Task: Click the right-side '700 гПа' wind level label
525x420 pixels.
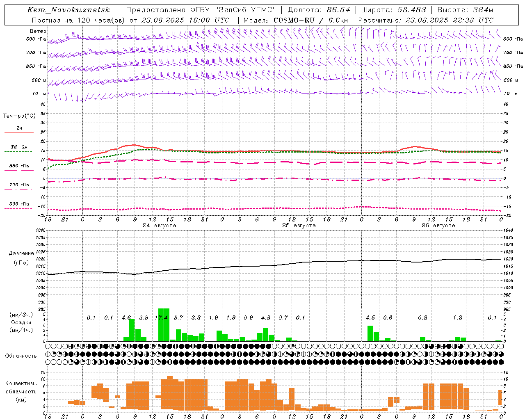Action: (513, 52)
